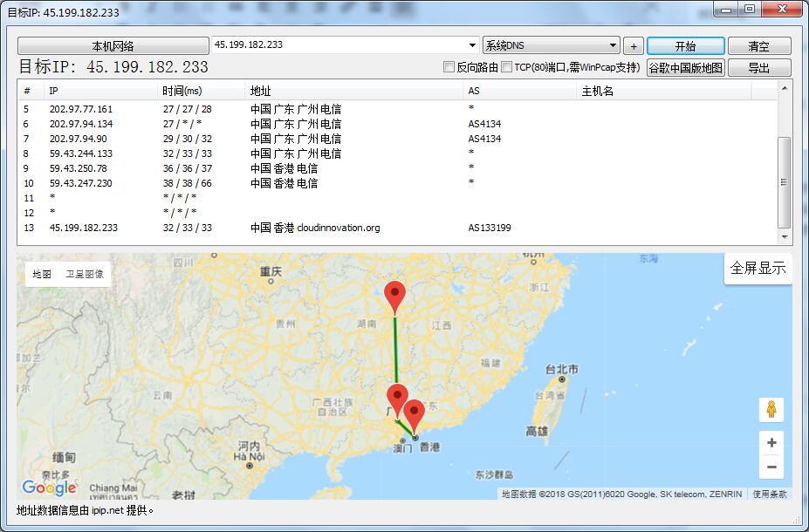
Task: Zoom in on map with plus icon
Action: pyautogui.click(x=771, y=443)
